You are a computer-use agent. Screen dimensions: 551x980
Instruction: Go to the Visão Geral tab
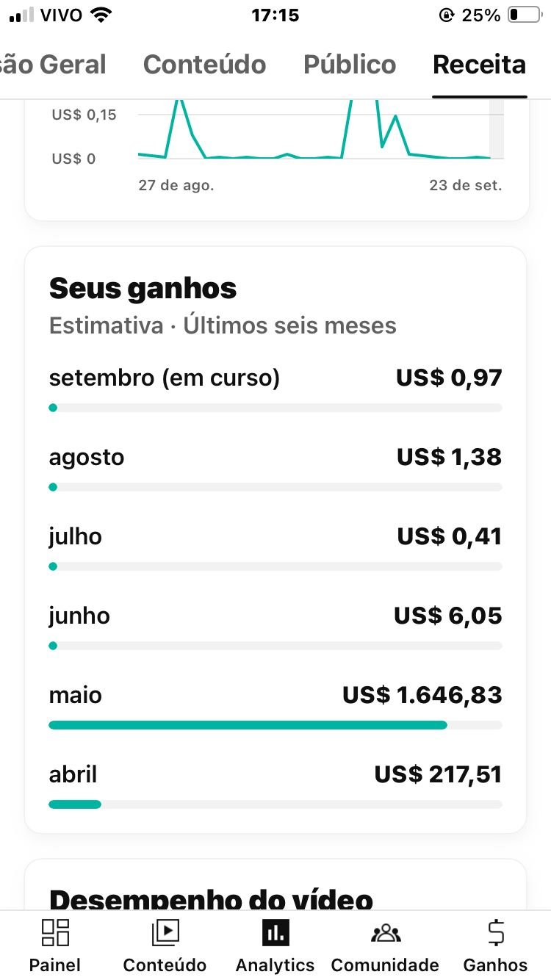point(53,65)
